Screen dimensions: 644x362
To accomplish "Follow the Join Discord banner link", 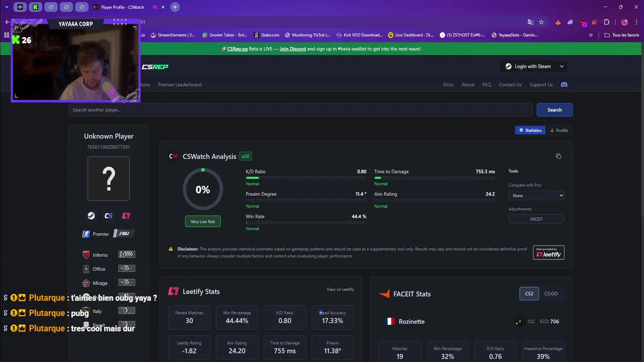I will (293, 49).
